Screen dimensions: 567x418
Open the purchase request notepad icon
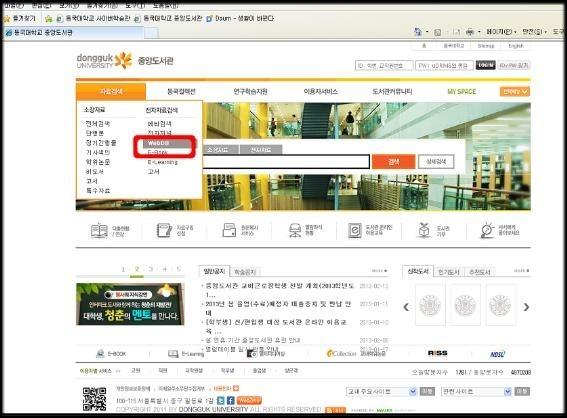click(x=164, y=230)
